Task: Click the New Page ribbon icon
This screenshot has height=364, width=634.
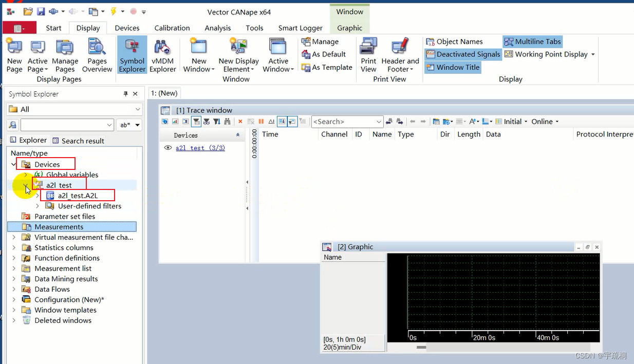Action: click(x=14, y=55)
